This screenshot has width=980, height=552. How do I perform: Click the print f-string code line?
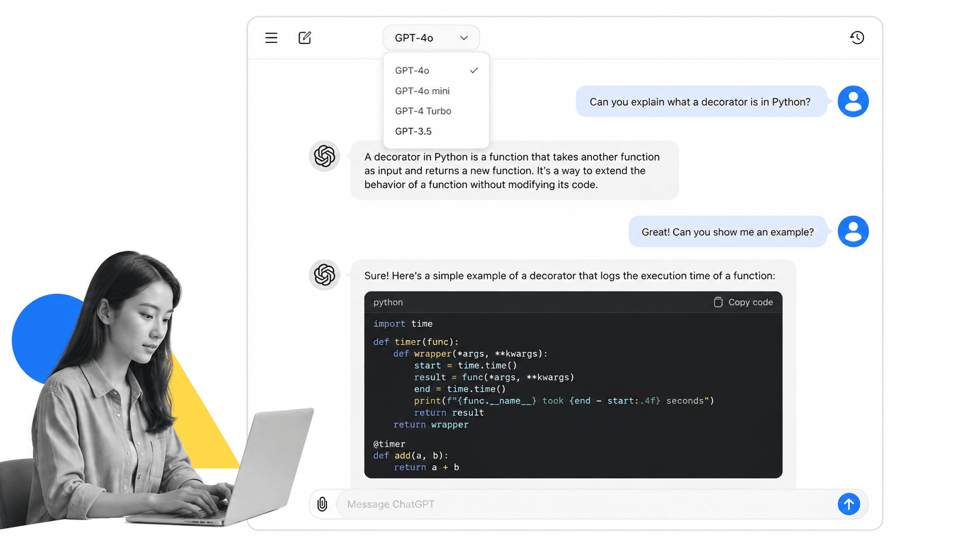(x=564, y=401)
